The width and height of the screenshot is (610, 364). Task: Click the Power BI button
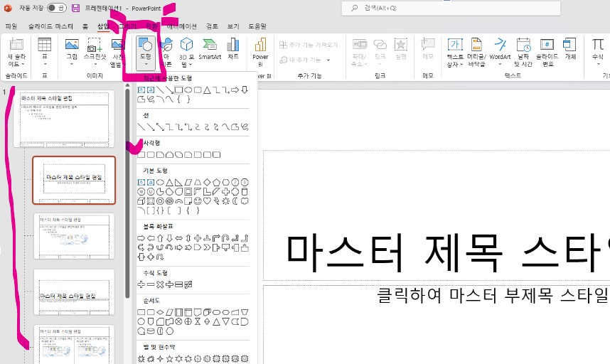click(260, 53)
